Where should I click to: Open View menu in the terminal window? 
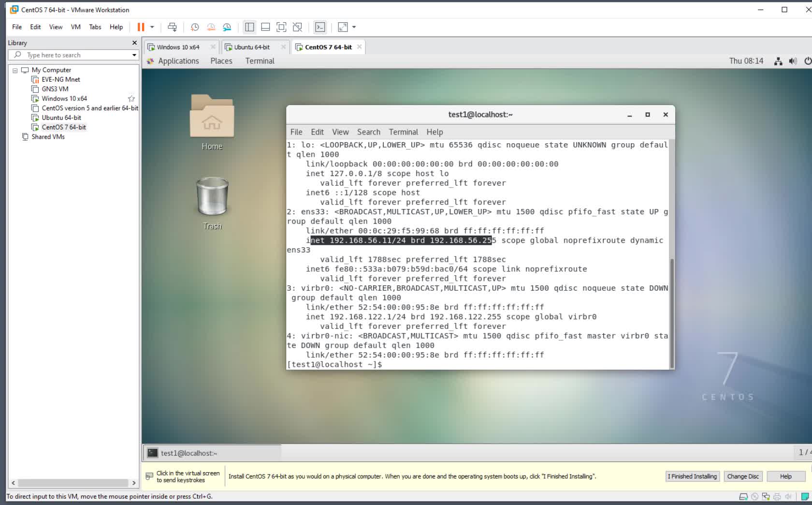point(340,132)
